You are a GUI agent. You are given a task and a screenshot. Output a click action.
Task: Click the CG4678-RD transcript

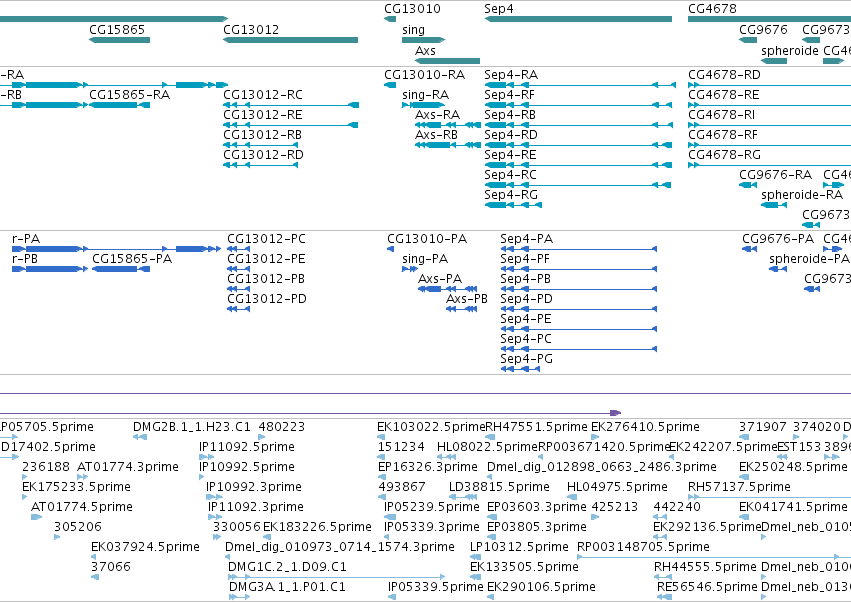[x=770, y=85]
